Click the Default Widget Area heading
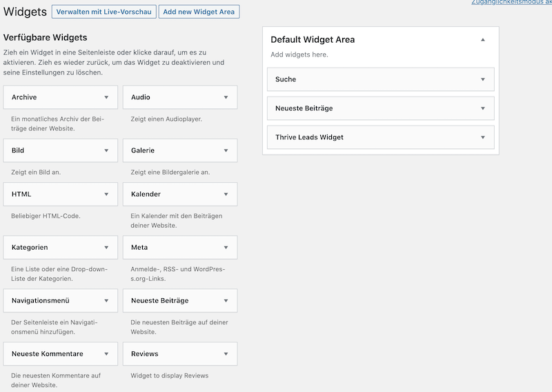Screen dimensions: 552x392 point(313,40)
